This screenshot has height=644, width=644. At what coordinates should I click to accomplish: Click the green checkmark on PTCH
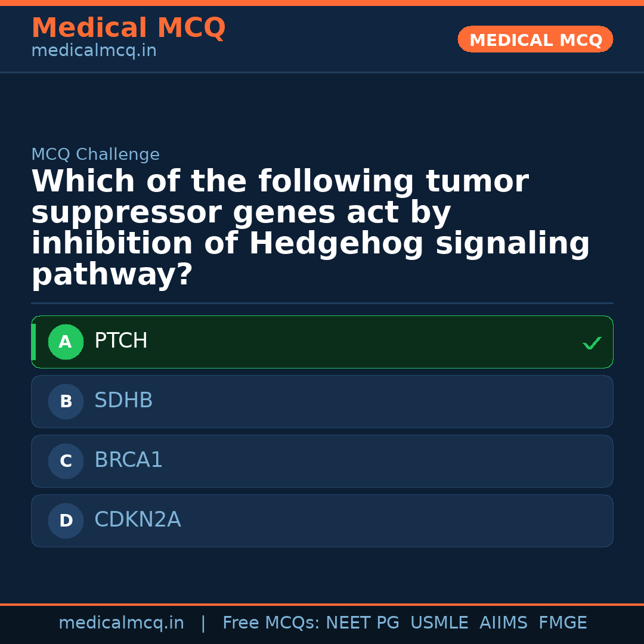pyautogui.click(x=592, y=343)
